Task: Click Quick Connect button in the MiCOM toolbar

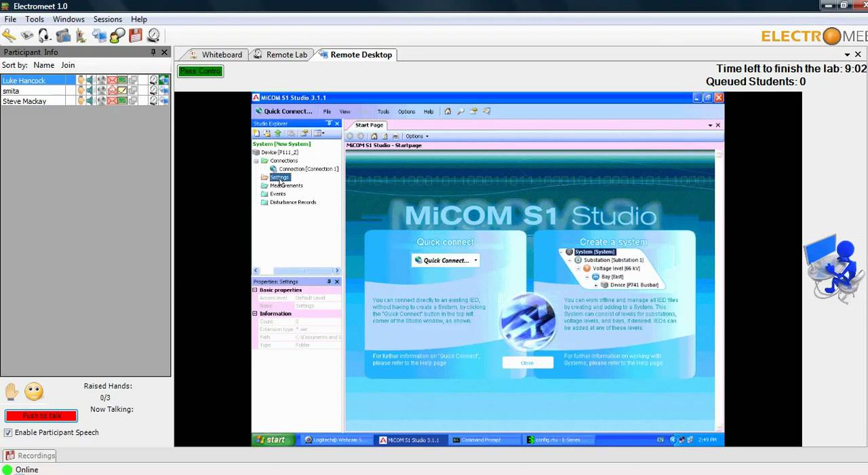Action: (x=284, y=111)
